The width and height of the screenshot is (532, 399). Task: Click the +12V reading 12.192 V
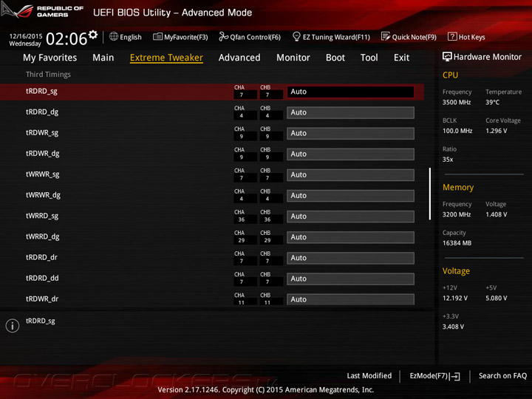click(455, 299)
